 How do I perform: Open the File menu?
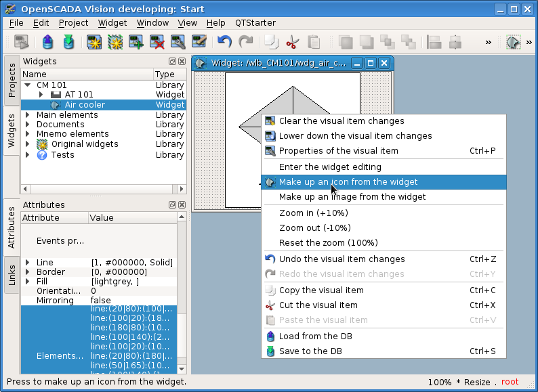coord(16,23)
